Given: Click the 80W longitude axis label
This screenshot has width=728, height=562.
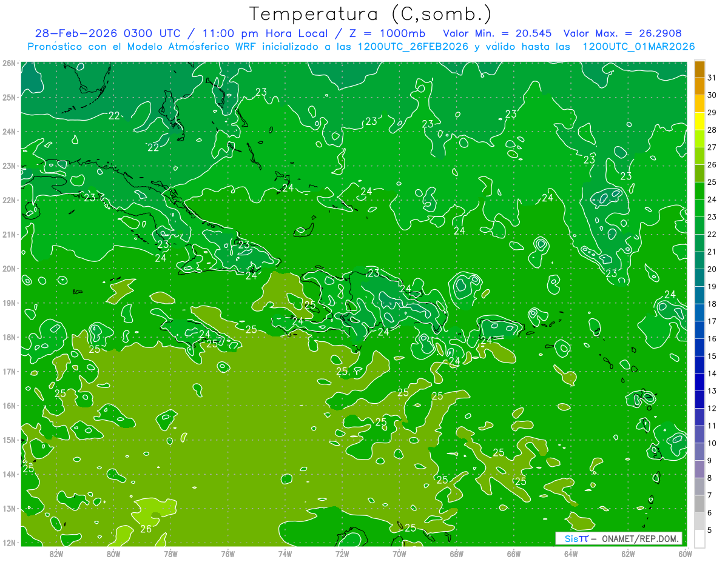Looking at the screenshot, I should (113, 554).
